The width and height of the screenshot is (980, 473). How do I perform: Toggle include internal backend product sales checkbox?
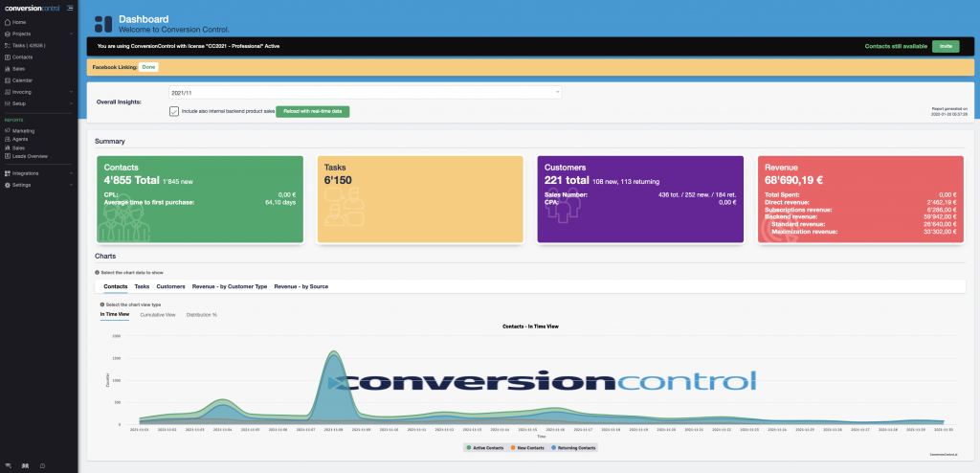click(x=174, y=111)
